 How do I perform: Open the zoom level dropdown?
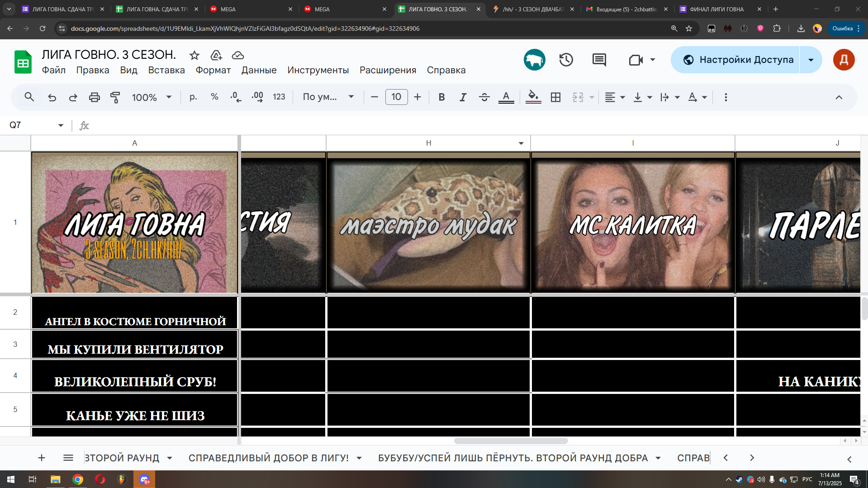(x=152, y=97)
